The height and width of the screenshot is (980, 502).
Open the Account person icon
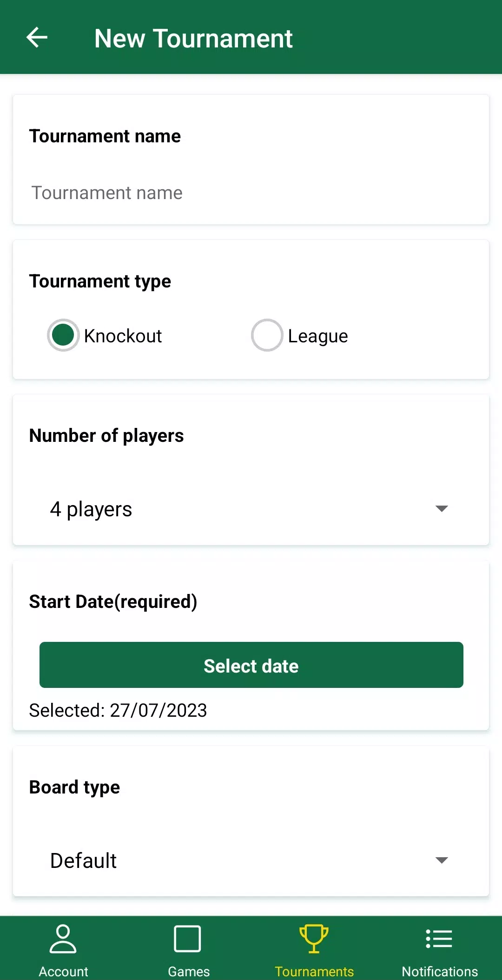[x=63, y=939]
